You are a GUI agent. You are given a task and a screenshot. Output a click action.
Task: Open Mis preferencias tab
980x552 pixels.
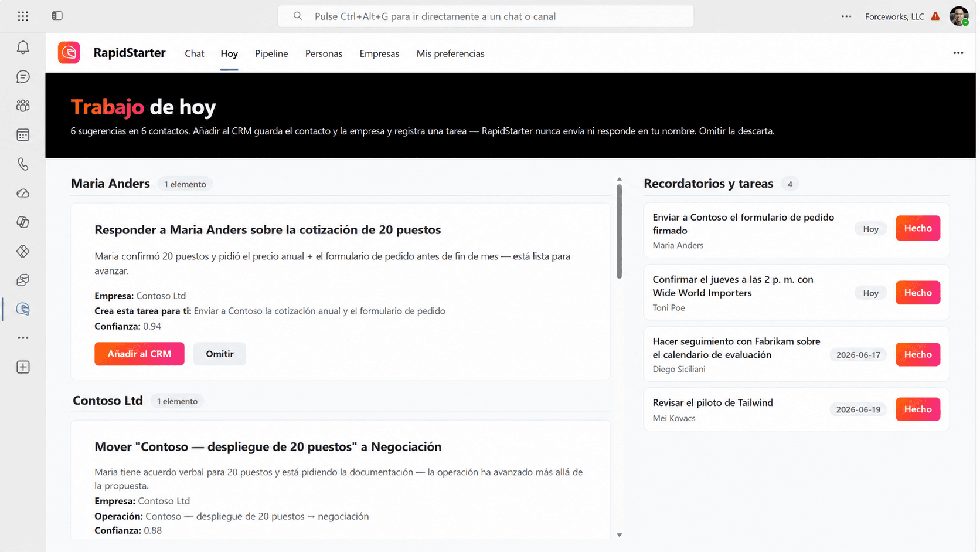[x=450, y=53]
